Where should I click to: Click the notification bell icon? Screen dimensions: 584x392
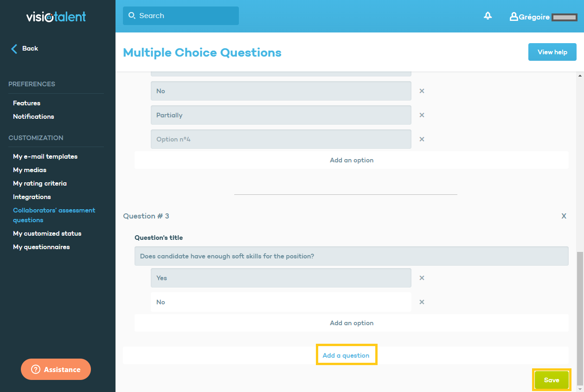pos(488,16)
